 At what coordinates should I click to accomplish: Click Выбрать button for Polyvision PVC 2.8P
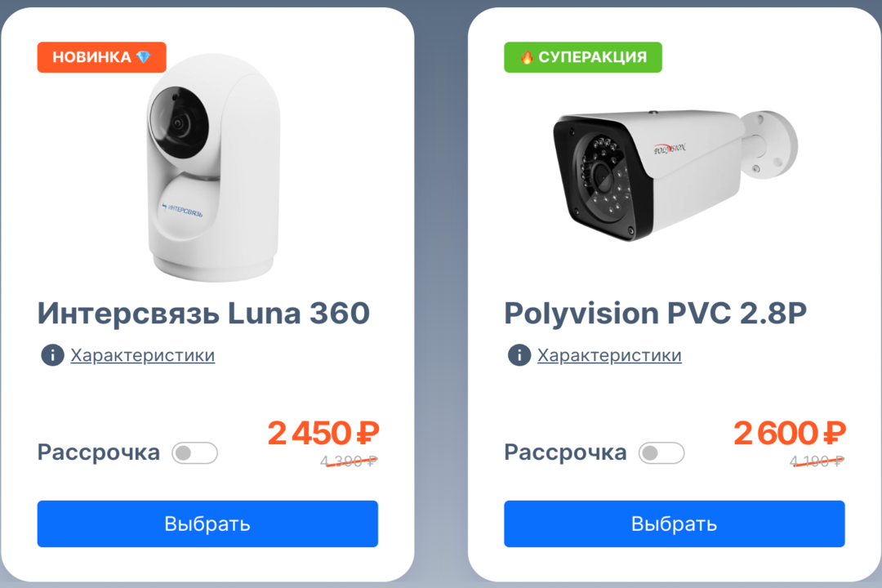click(675, 523)
